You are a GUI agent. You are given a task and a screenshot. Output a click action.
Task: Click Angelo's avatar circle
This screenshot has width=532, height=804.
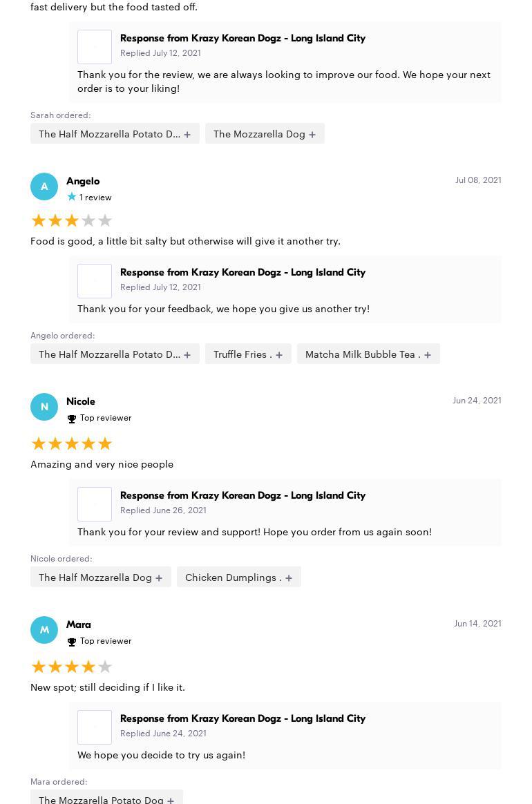coord(44,186)
